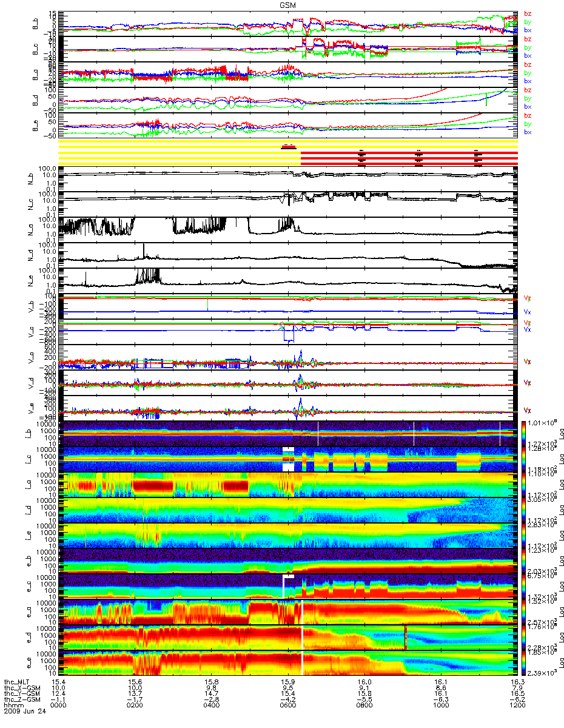Click the Y-GSM value 16.5

[517, 693]
